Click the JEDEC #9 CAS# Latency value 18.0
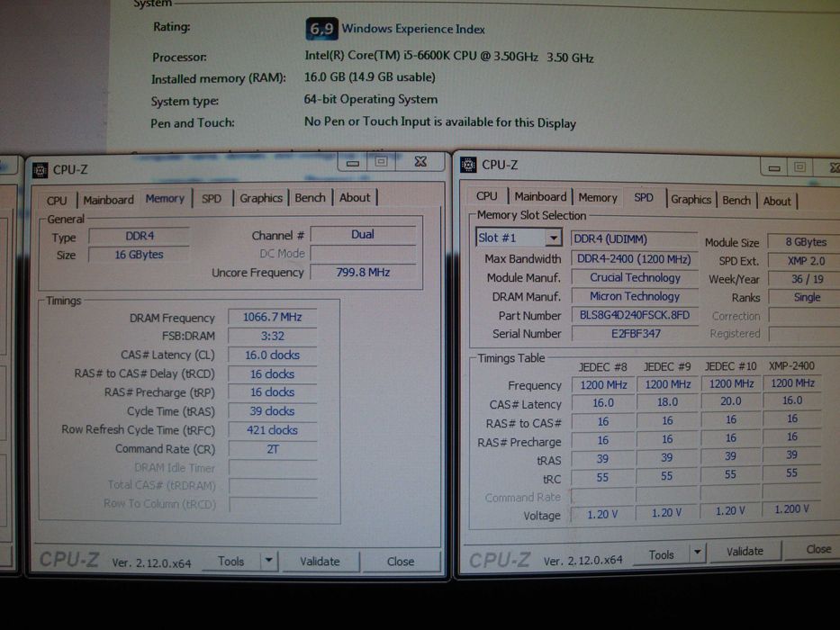 click(667, 401)
